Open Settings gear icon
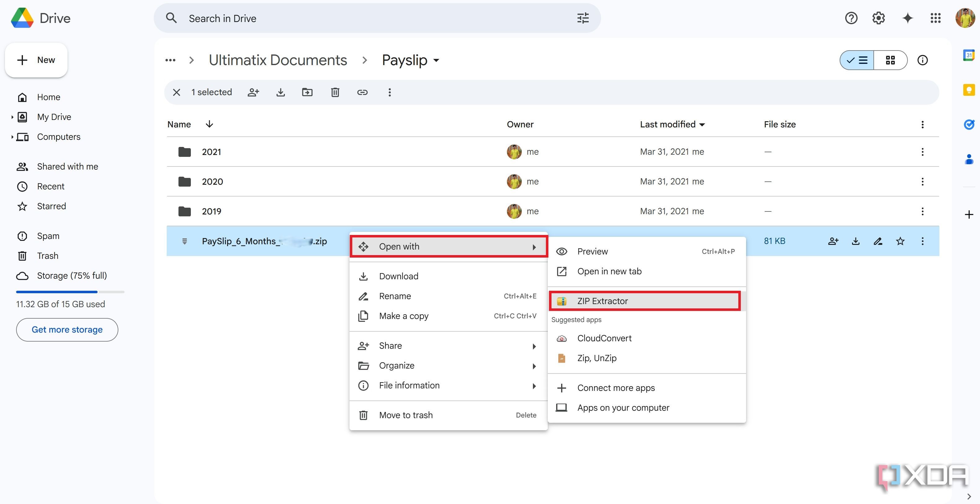980x504 pixels. point(878,18)
